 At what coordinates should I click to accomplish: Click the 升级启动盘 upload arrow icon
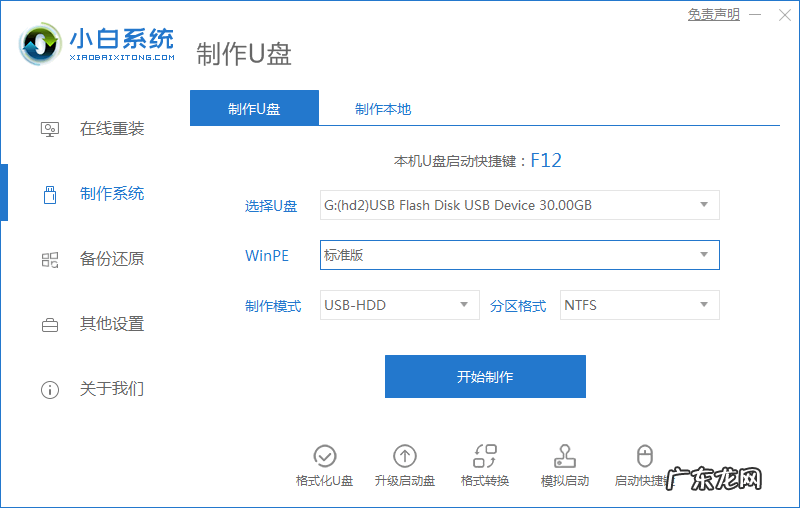405,456
